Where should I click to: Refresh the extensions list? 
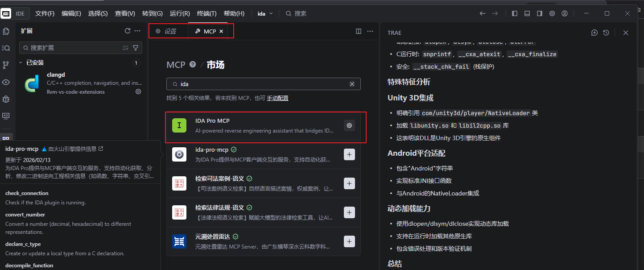(128, 31)
